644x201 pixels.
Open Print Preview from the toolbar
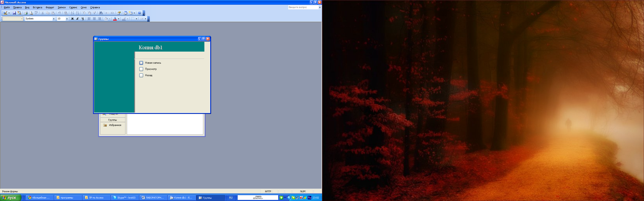tap(31, 13)
